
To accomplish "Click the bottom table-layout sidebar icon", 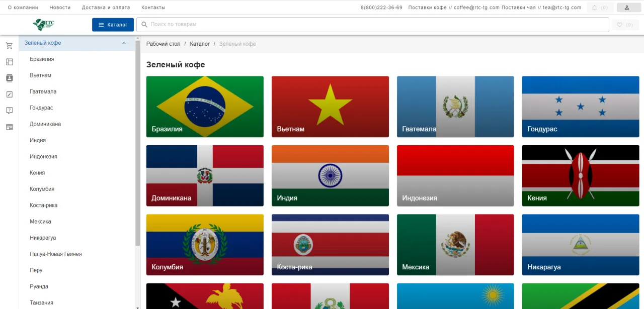I will [9, 127].
